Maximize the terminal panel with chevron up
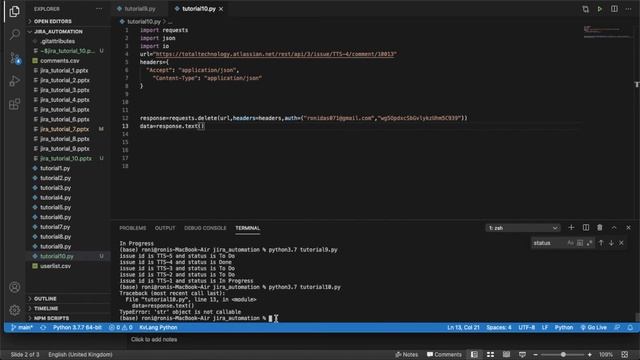Screen dimensions: 640x360 pos(614,227)
